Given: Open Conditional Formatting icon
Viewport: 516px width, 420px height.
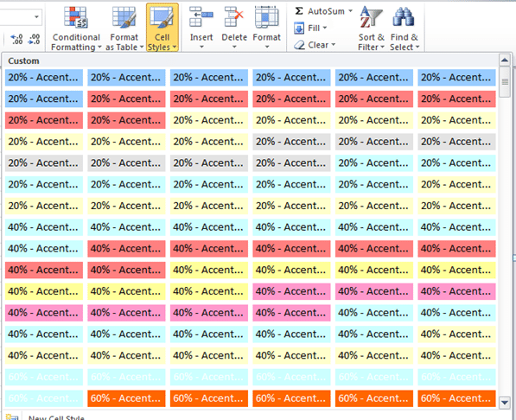Looking at the screenshot, I should point(76,17).
